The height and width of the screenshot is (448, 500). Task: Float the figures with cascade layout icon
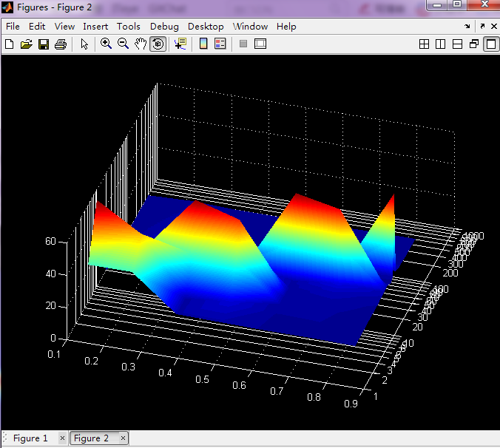(474, 44)
